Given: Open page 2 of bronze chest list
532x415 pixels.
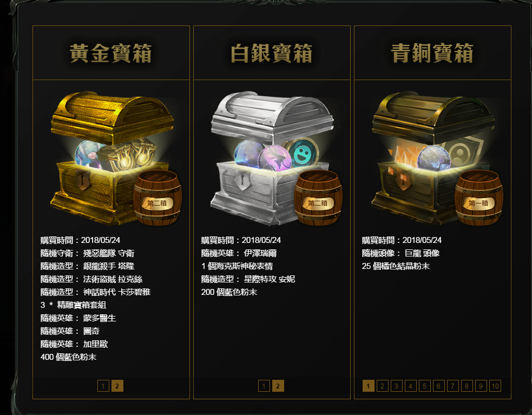Looking at the screenshot, I should click(x=383, y=386).
